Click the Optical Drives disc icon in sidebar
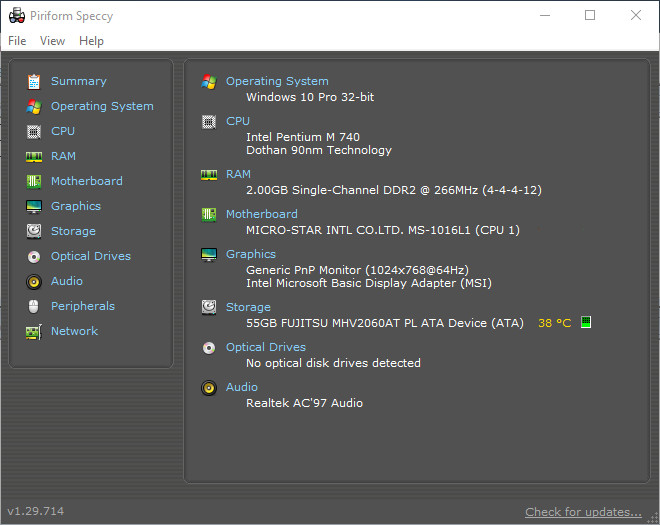The height and width of the screenshot is (525, 660). (x=34, y=256)
